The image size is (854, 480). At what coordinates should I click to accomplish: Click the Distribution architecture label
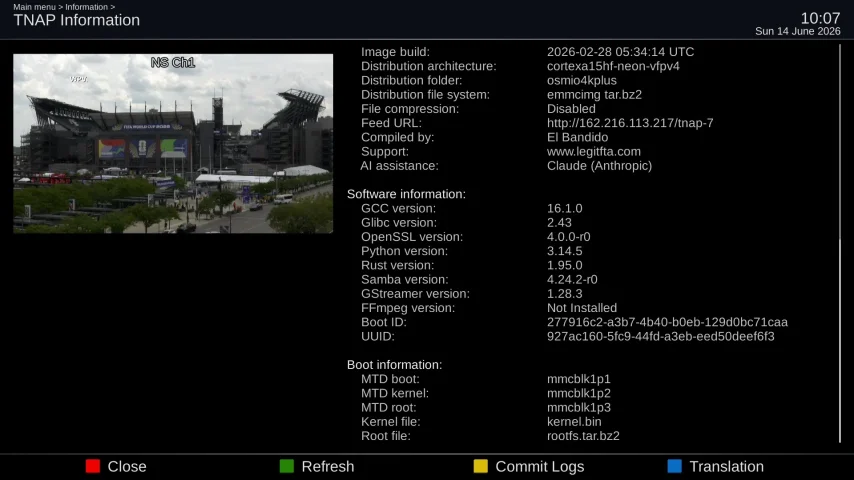(429, 66)
